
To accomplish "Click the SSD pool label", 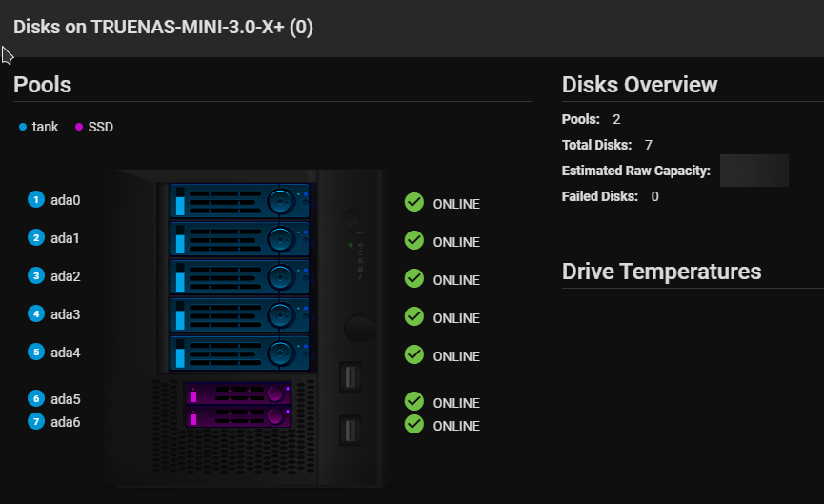I will pyautogui.click(x=101, y=127).
